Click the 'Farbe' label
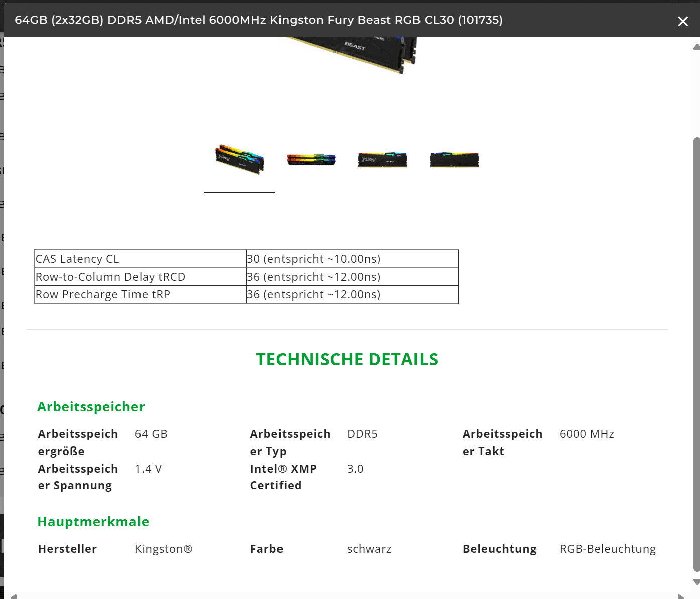This screenshot has height=599, width=700. pos(266,549)
